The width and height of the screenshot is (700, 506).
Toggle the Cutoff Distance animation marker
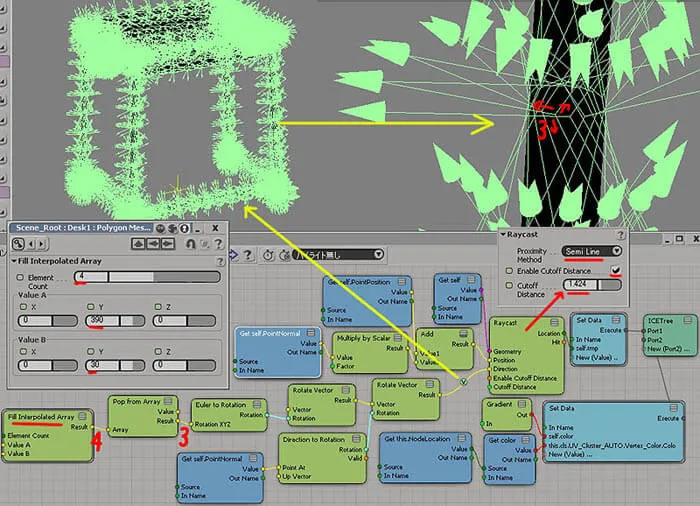(x=509, y=285)
